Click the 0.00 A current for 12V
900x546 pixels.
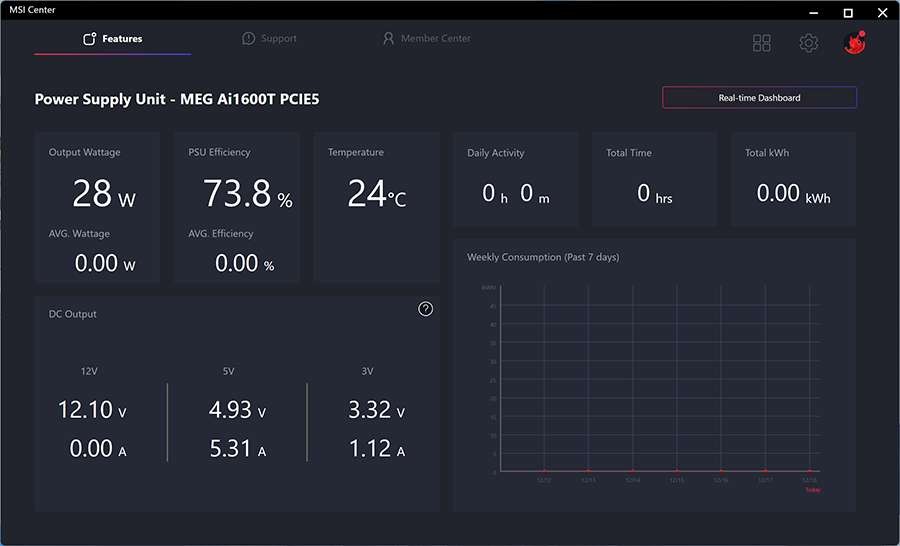point(98,448)
